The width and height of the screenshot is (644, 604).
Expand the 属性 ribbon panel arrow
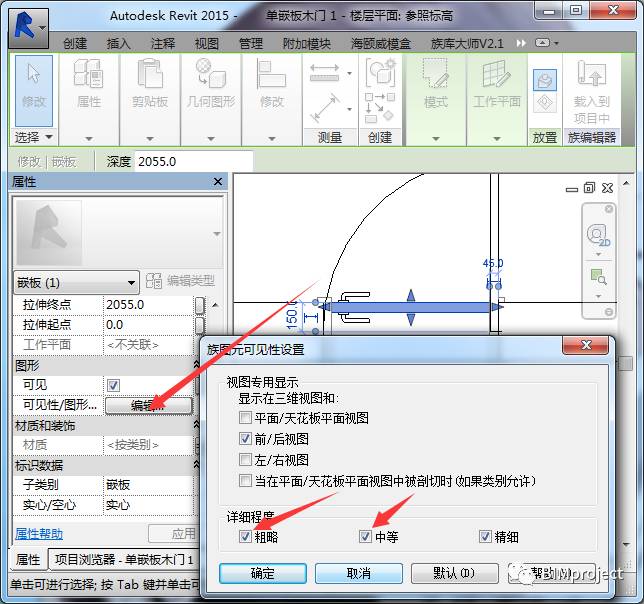(x=89, y=139)
